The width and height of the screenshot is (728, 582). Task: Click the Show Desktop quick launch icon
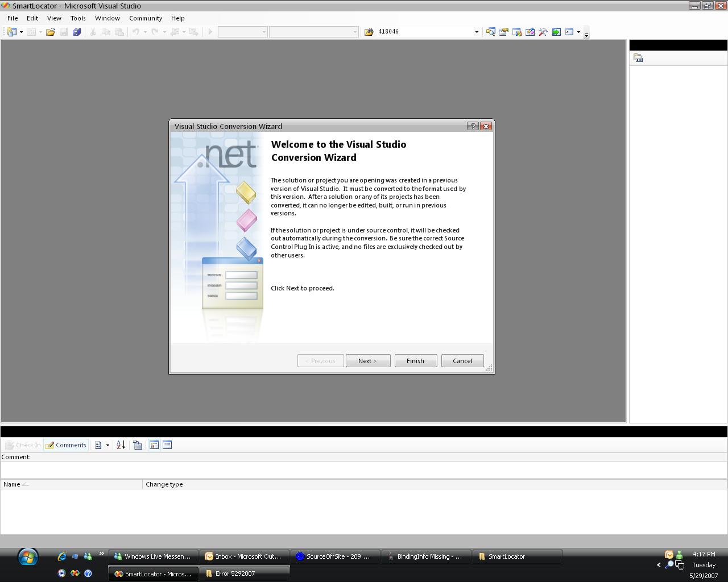(x=75, y=556)
